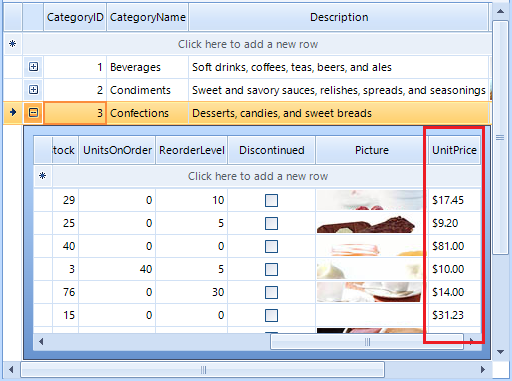Click the current-row arrow indicator for Confections
This screenshot has width=512, height=381.
[13, 112]
